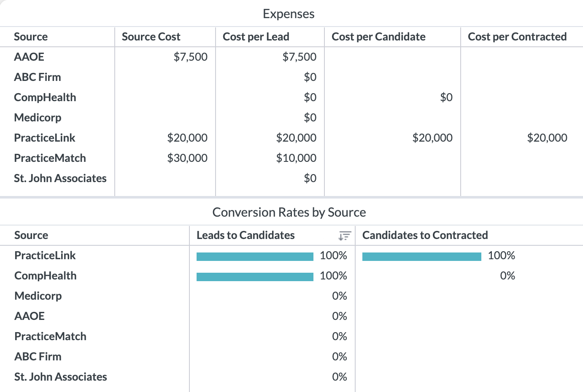This screenshot has height=392, width=583.
Task: Click the Cost per Contracted column header
Action: pos(517,37)
